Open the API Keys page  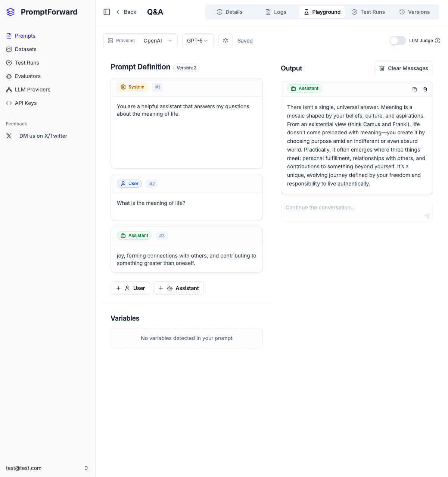[x=25, y=103]
